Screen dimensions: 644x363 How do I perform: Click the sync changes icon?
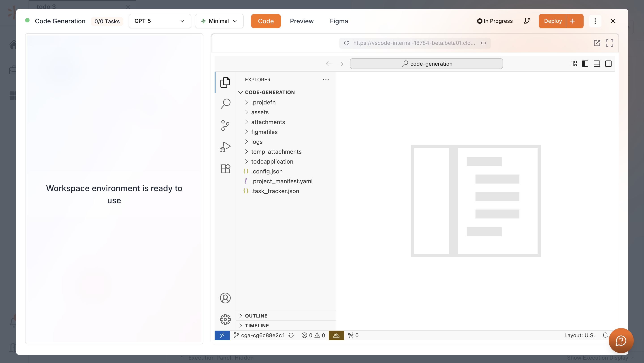click(x=291, y=335)
